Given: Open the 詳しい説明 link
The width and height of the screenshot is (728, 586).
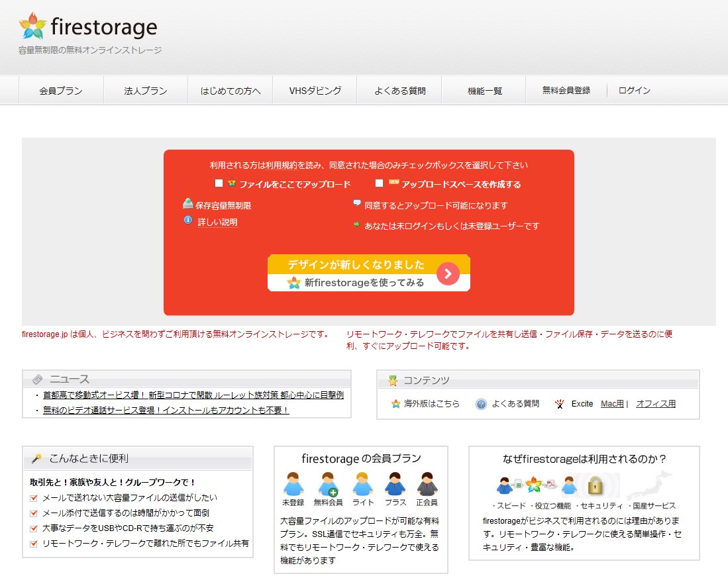Looking at the screenshot, I should pos(217,222).
